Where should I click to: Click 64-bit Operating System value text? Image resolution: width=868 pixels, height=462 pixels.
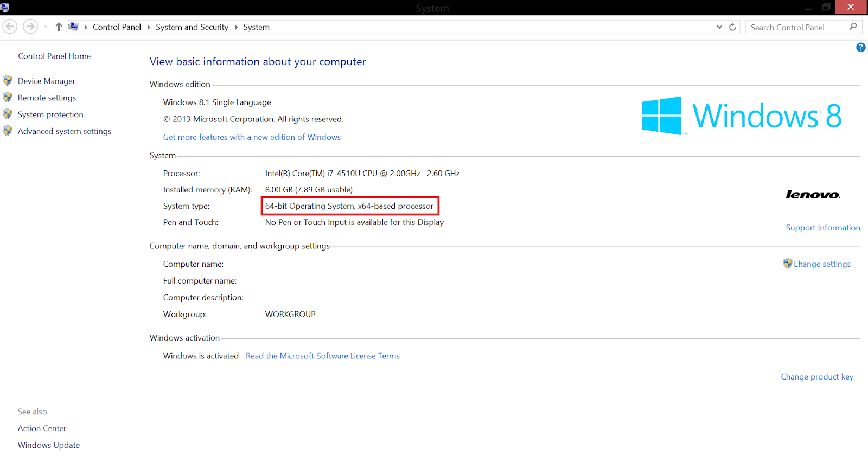point(349,206)
